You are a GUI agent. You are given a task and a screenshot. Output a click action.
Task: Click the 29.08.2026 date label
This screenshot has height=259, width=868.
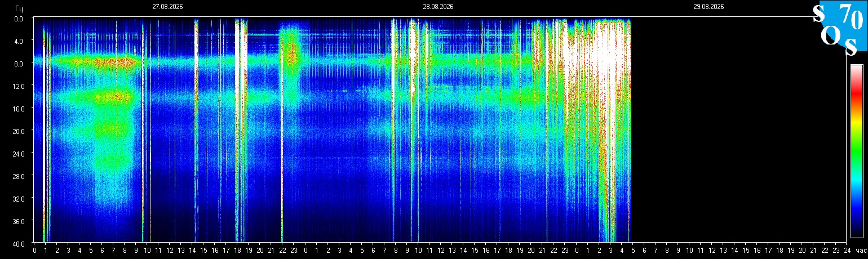click(708, 7)
